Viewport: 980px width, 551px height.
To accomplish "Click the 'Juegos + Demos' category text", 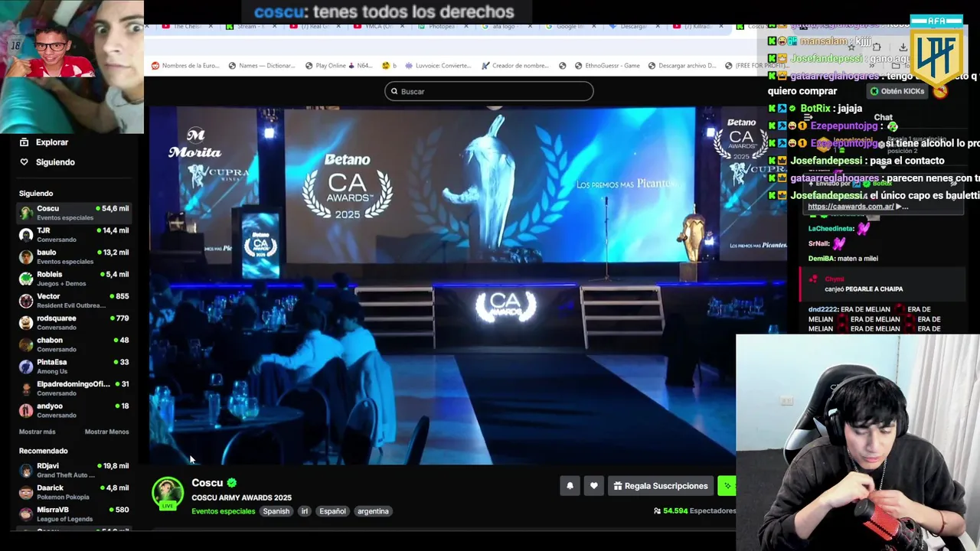I will tap(61, 284).
